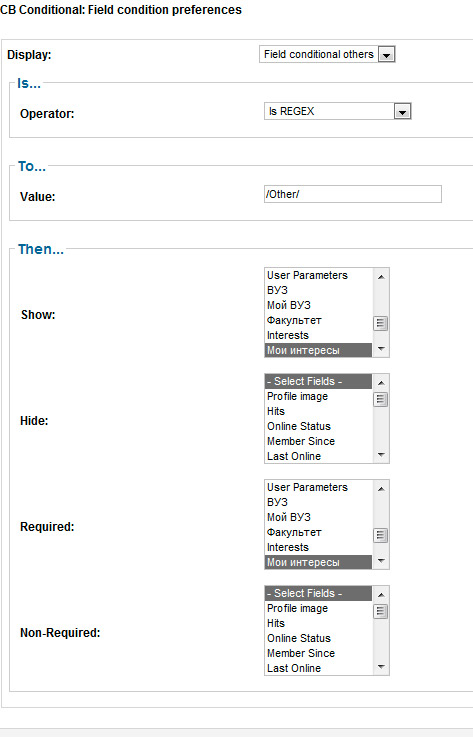Select 'Мой ВУЗ' in the Required list

(x=319, y=517)
